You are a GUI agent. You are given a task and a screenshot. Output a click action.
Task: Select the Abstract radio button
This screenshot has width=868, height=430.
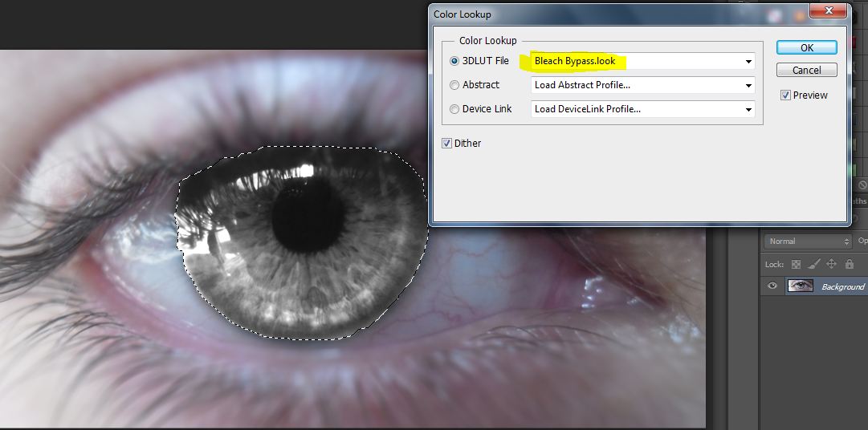point(454,85)
